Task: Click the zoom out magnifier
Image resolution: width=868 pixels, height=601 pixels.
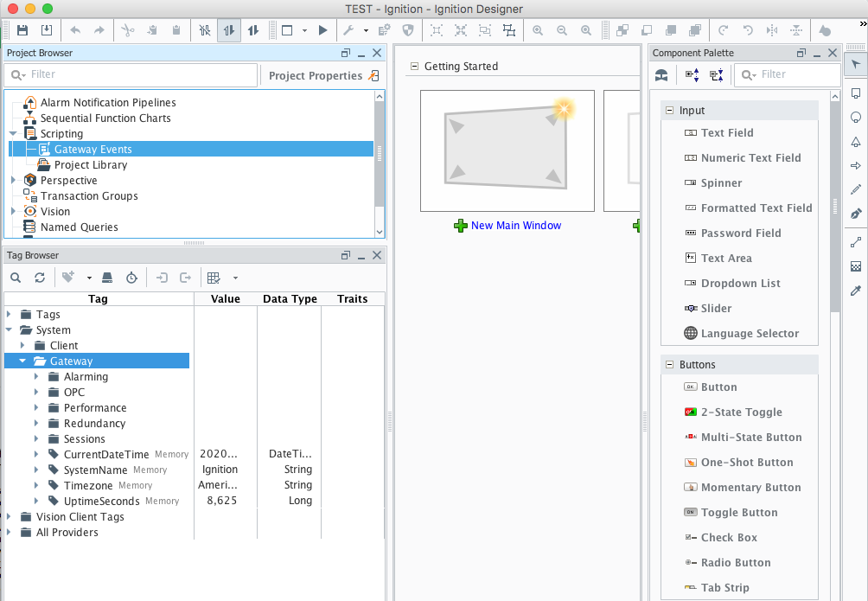Action: (x=562, y=30)
